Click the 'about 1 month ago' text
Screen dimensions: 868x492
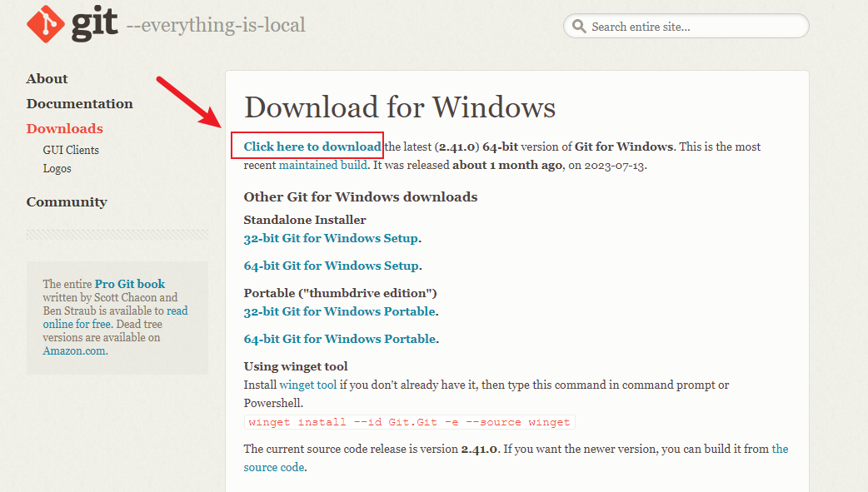pos(507,165)
